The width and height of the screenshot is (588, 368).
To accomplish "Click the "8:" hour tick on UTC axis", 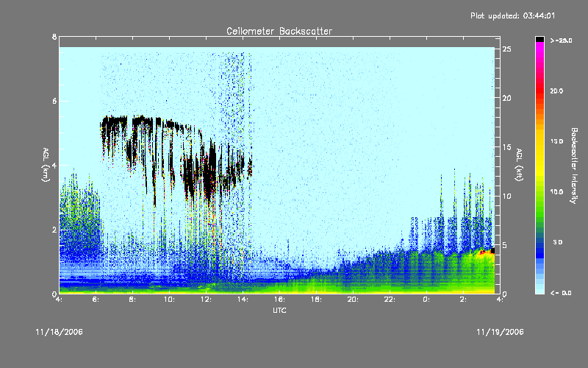I will point(133,300).
